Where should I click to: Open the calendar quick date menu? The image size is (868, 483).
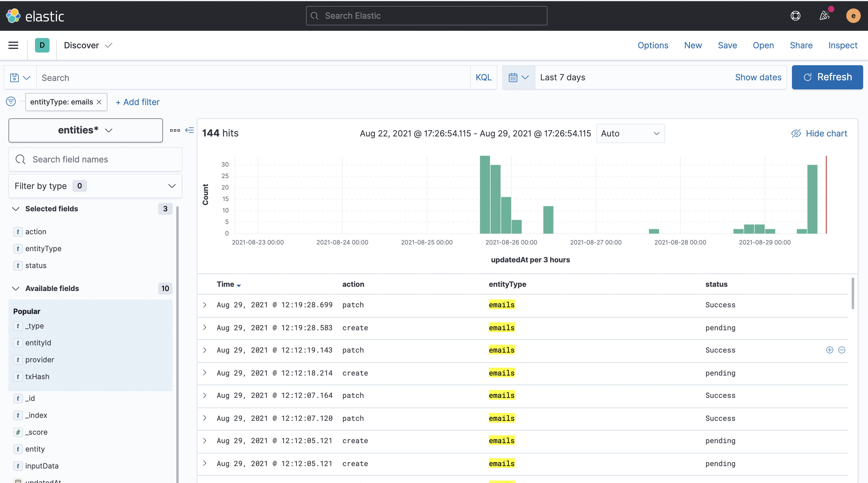pyautogui.click(x=518, y=78)
